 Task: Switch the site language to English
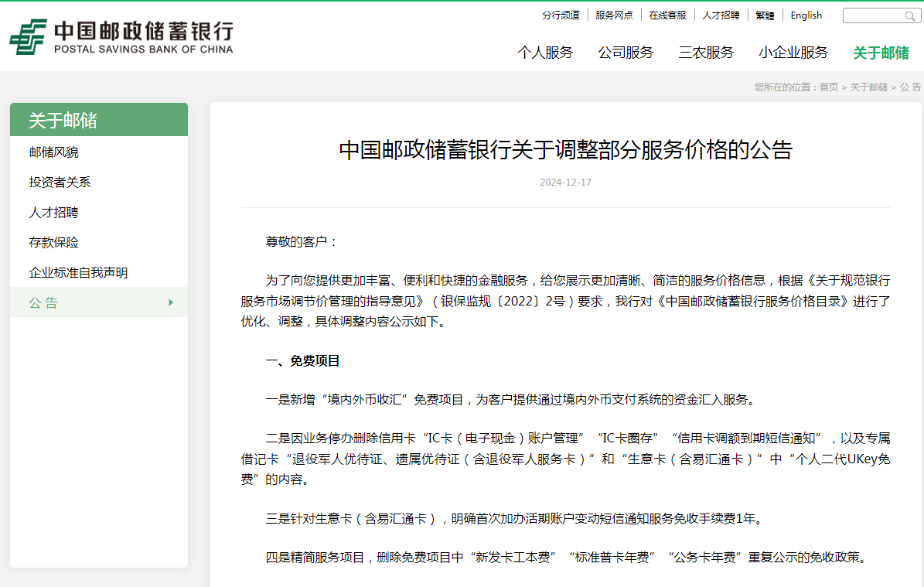pyautogui.click(x=806, y=15)
